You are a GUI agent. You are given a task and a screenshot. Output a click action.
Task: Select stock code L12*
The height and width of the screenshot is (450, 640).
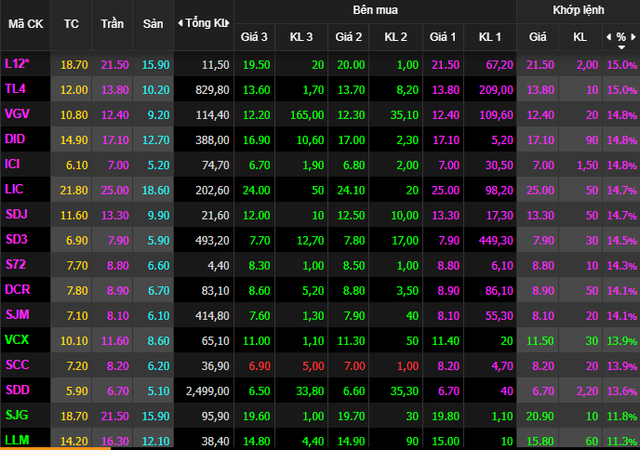pos(17,64)
